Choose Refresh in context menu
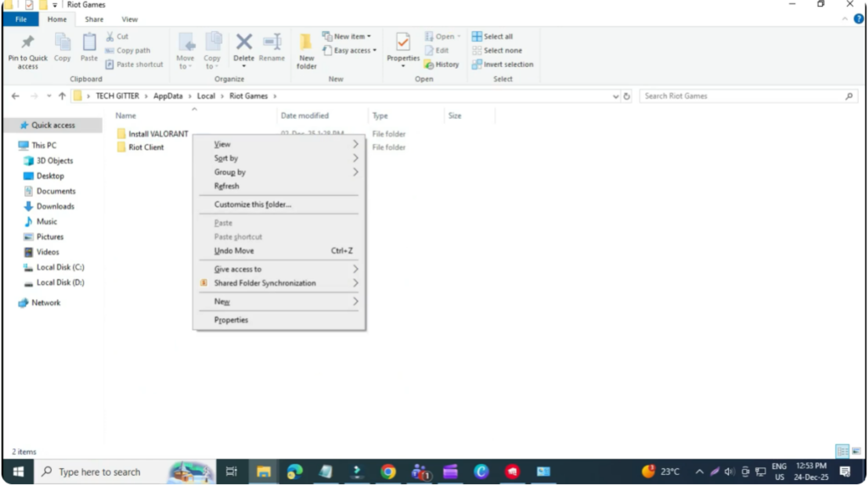 coord(279,186)
